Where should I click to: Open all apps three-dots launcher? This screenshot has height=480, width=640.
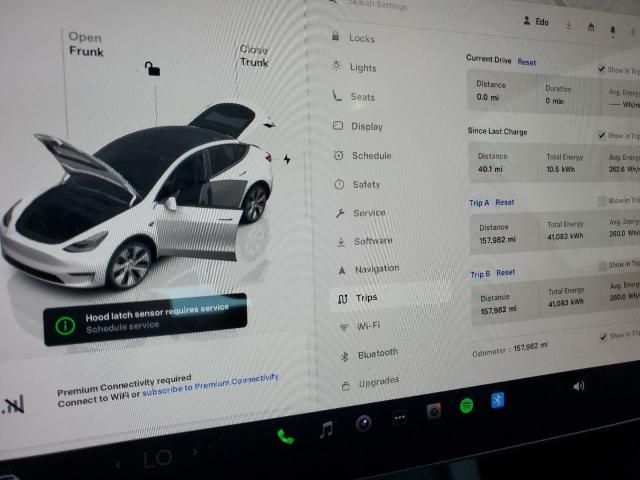coord(400,417)
